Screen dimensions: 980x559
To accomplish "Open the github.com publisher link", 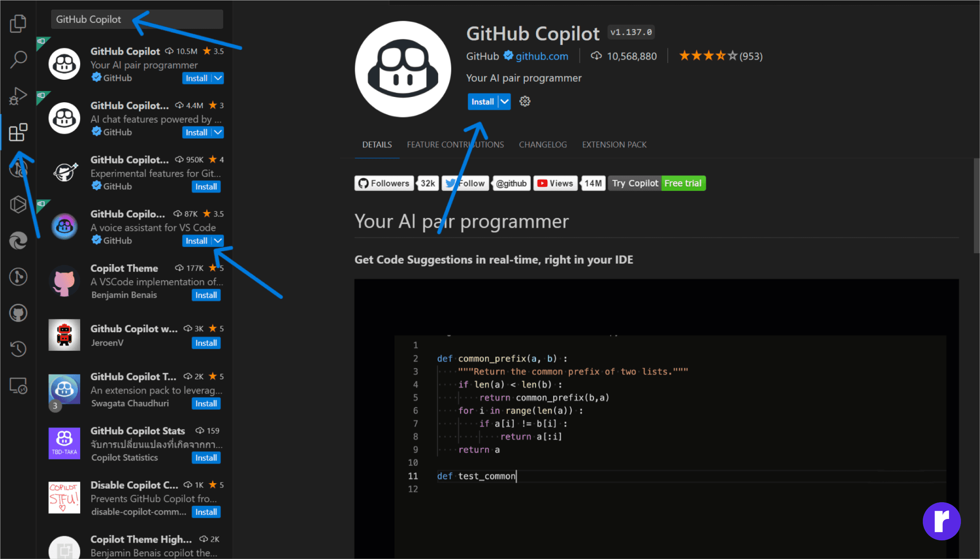I will [542, 56].
